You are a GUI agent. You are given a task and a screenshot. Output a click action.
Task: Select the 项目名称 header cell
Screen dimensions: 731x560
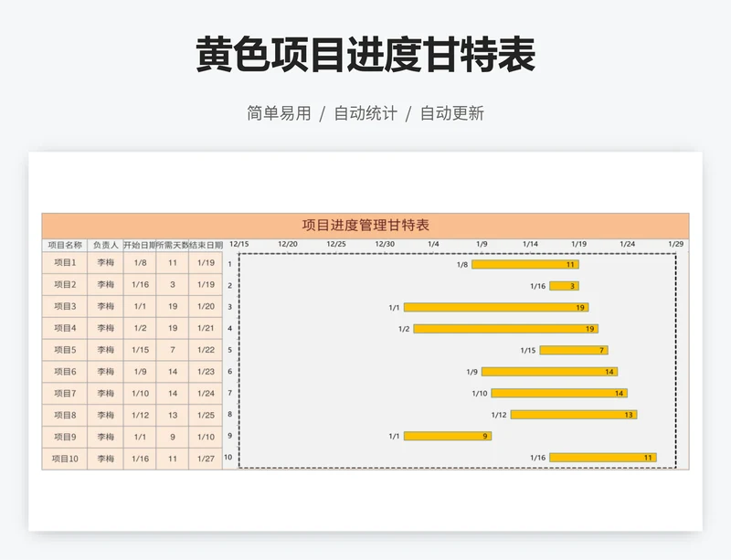(x=65, y=245)
